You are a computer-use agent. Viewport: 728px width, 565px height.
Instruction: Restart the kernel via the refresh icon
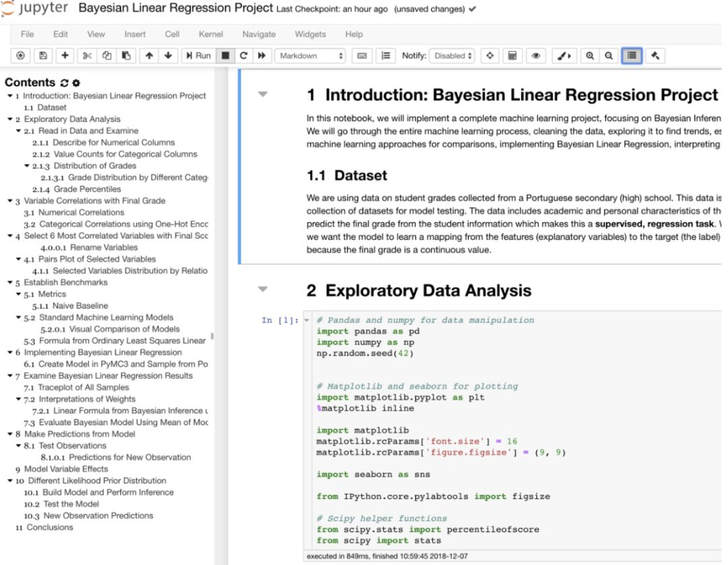tap(243, 55)
